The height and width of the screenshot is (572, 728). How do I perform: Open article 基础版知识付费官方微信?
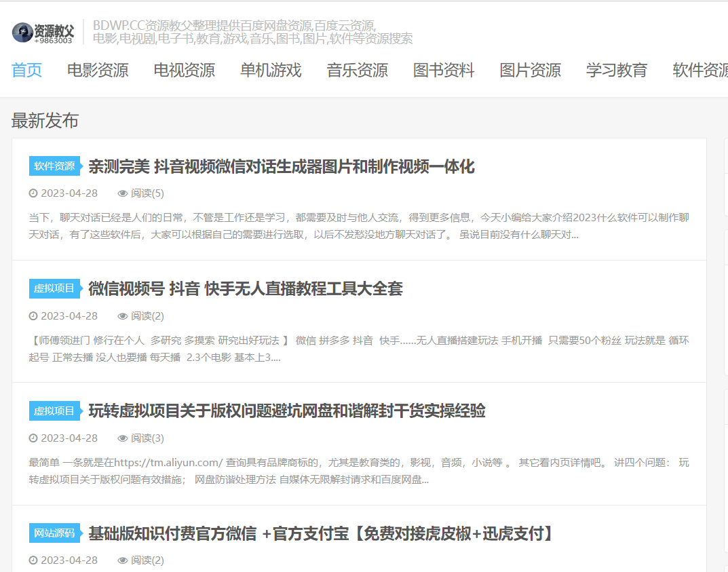coord(321,533)
